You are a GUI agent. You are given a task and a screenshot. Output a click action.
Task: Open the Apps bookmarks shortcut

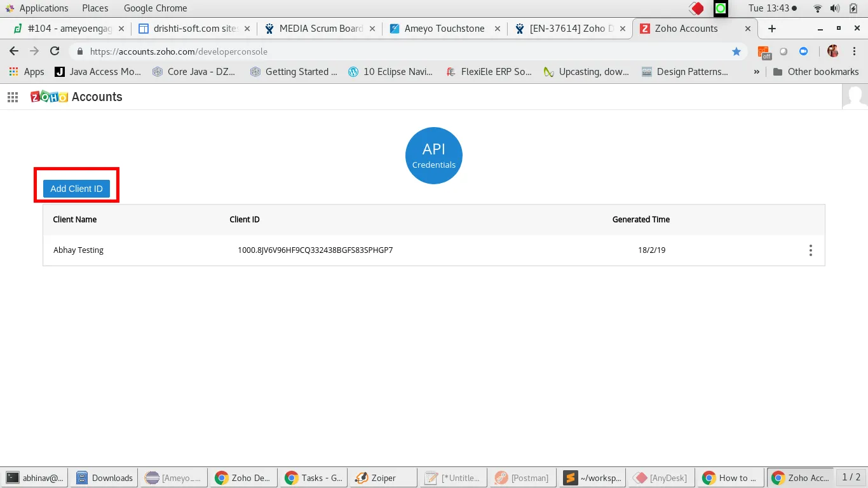[x=26, y=72]
